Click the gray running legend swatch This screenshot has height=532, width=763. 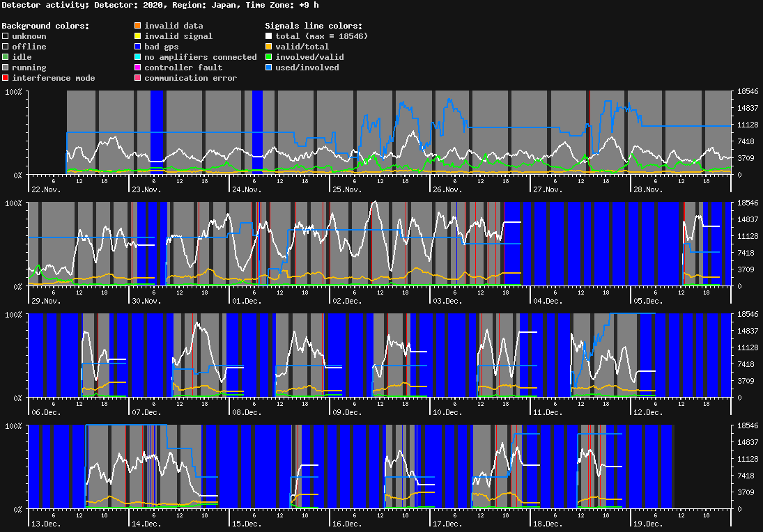(6, 68)
